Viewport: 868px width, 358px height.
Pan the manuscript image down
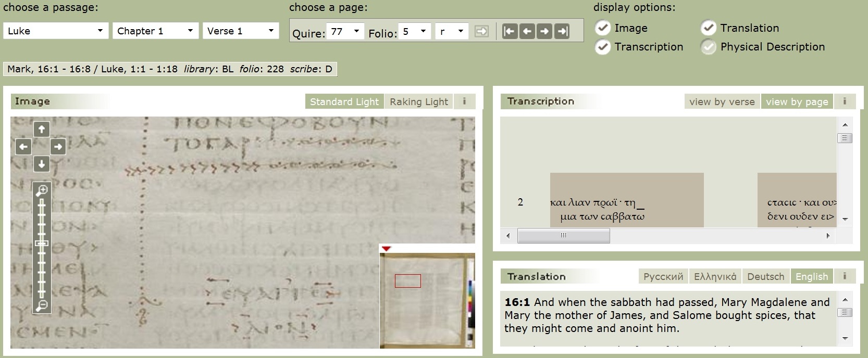tap(42, 164)
